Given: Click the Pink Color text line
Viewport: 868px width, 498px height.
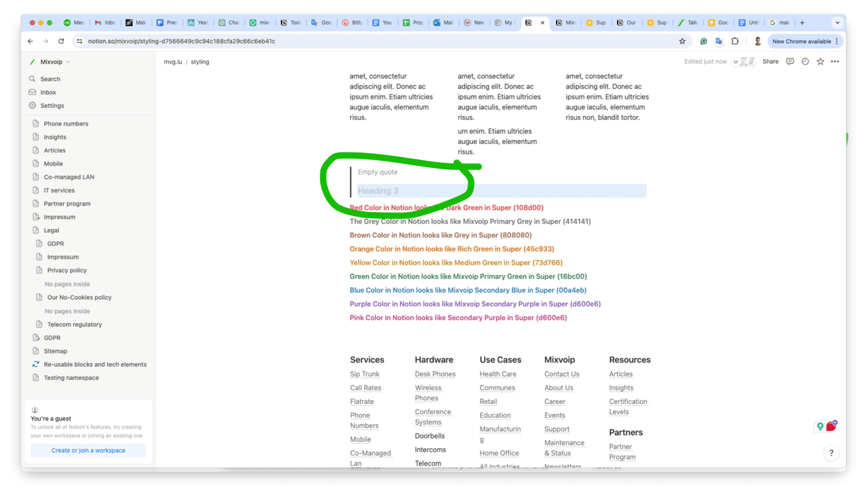Looking at the screenshot, I should coord(458,318).
